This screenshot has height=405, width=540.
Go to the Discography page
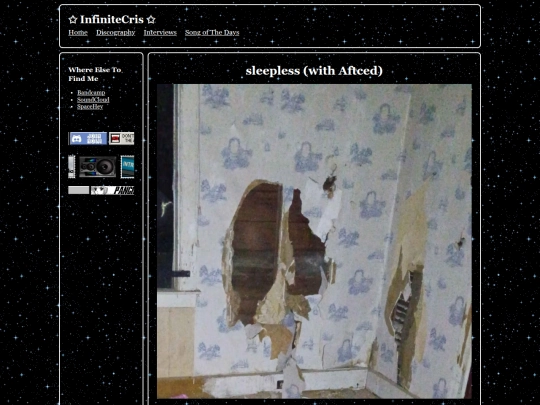click(x=116, y=32)
